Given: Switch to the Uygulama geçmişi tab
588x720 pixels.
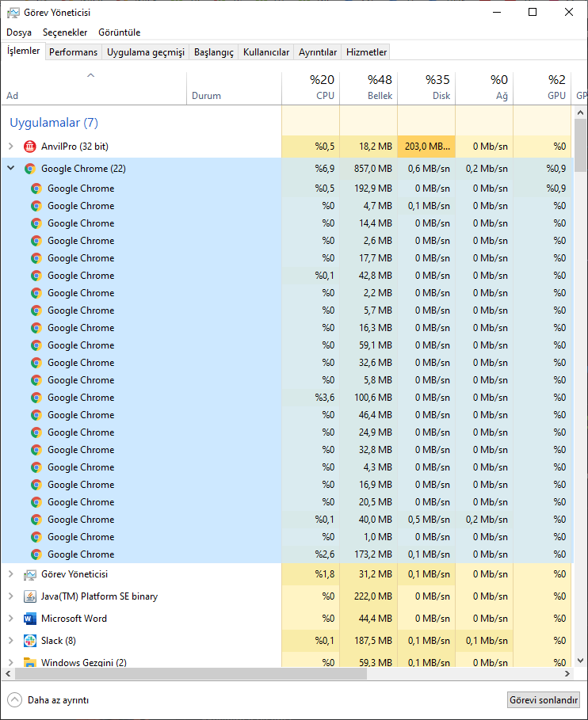Looking at the screenshot, I should tap(146, 52).
